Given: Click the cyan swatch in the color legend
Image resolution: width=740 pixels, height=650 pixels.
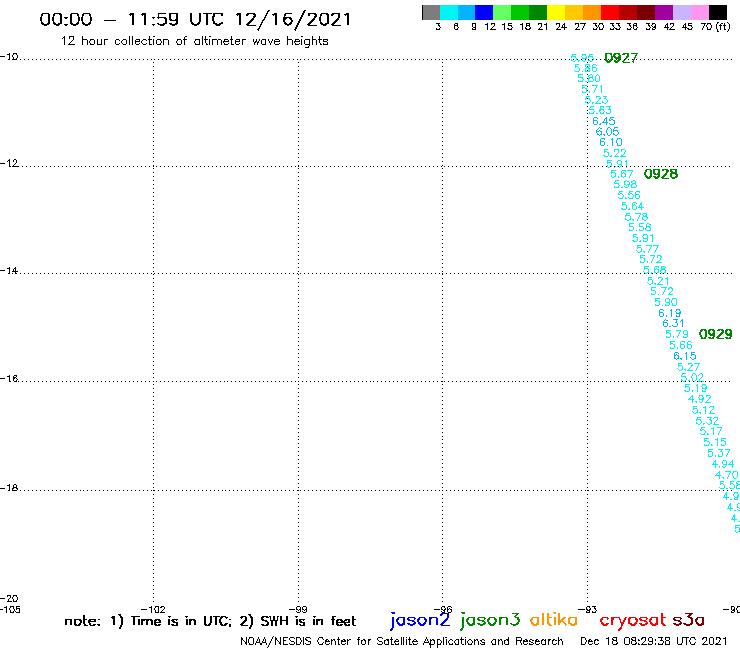Looking at the screenshot, I should tap(448, 12).
